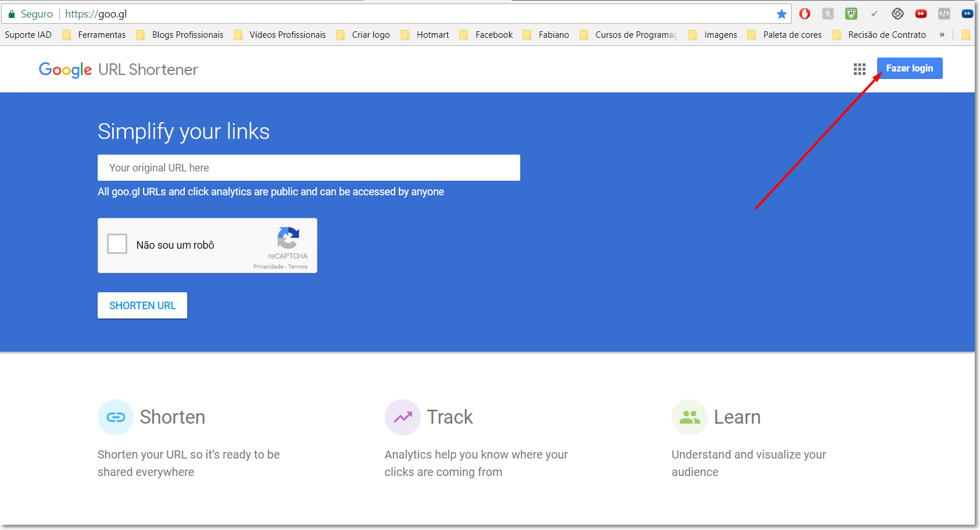The height and width of the screenshot is (530, 980).
Task: Open the Vídeos Profissionais bookmark folder
Action: click(x=280, y=35)
